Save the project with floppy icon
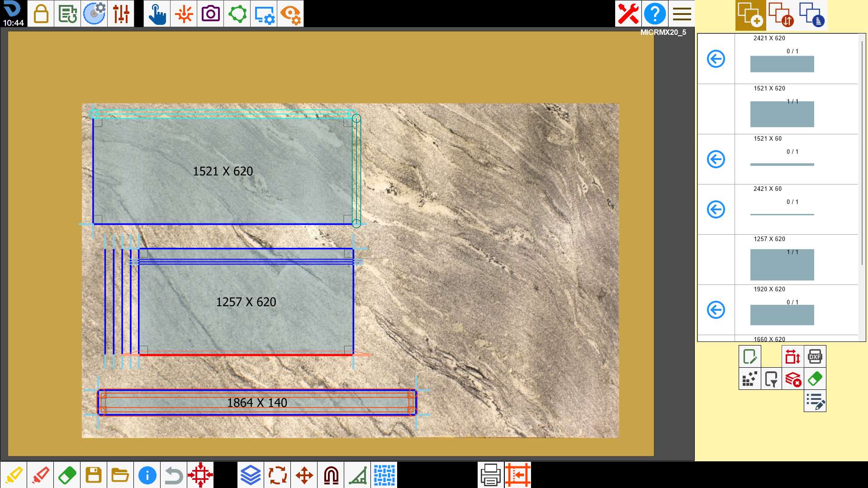 [x=94, y=475]
